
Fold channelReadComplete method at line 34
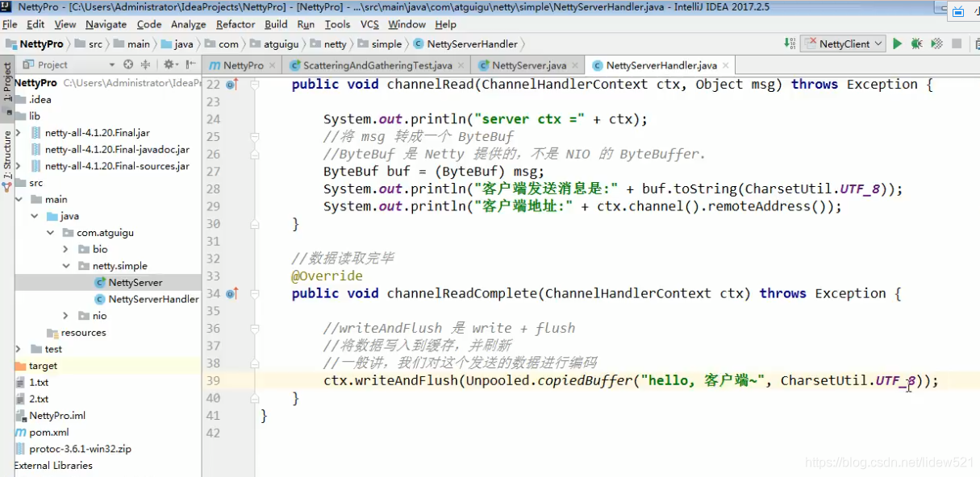coord(255,294)
